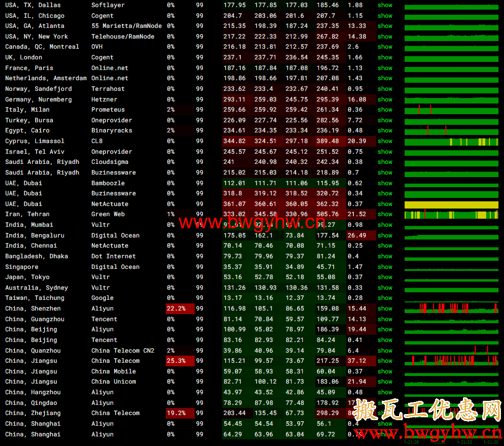Click latency graph for Italy, Milan

point(451,110)
